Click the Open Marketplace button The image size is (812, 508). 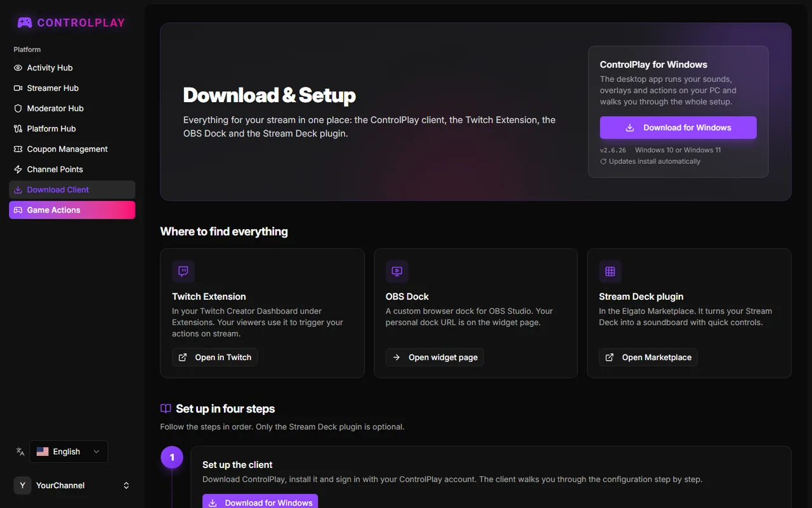coord(648,358)
